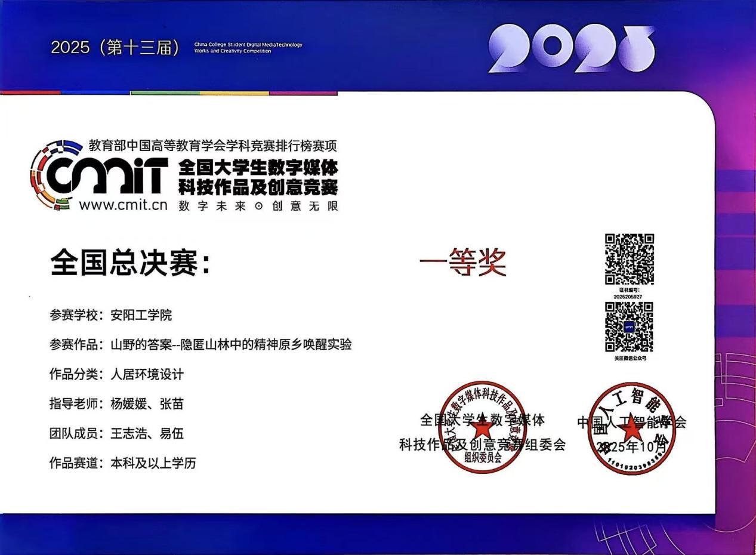Screen dimensions: 756x555
Task: Click the top certificate QR code
Action: [630, 259]
